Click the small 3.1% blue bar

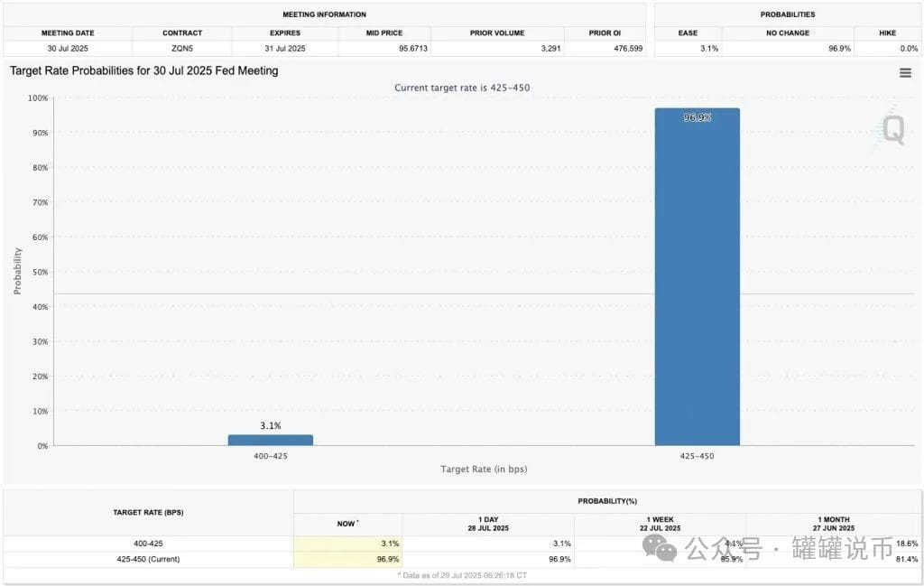coord(271,440)
